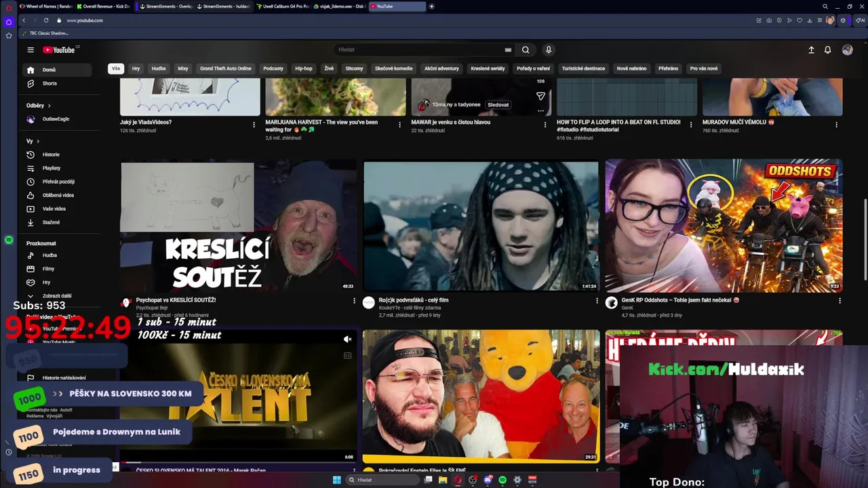The width and height of the screenshot is (868, 488).
Task: Click the upload/create video icon
Action: coord(811,49)
